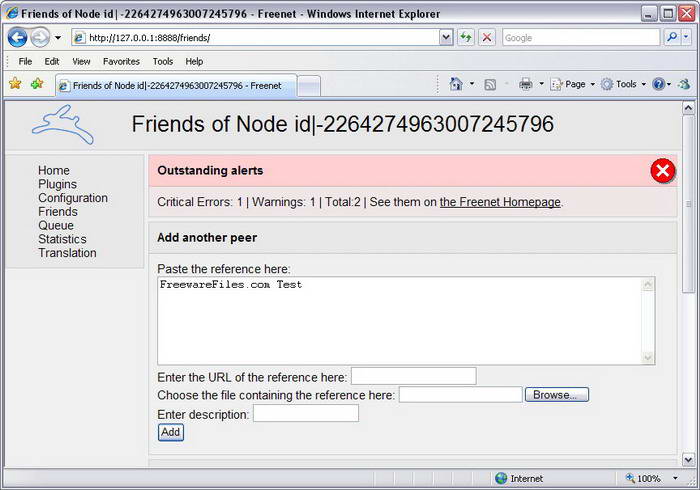Expand the address bar history dropdown

[x=446, y=37]
